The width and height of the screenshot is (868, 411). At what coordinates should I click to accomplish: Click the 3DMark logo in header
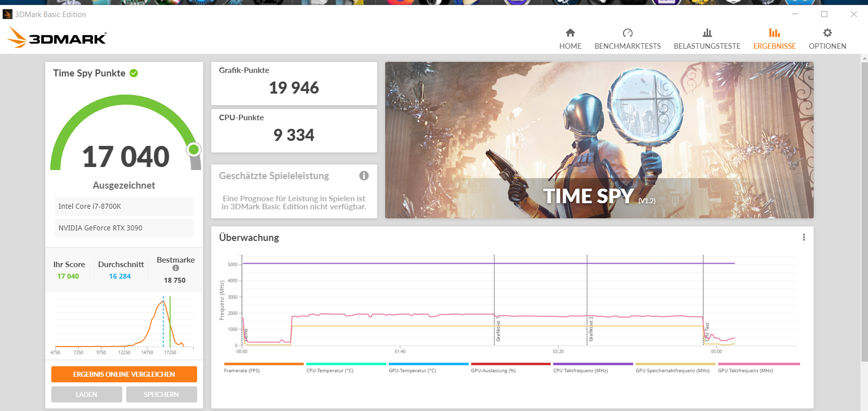coord(57,38)
